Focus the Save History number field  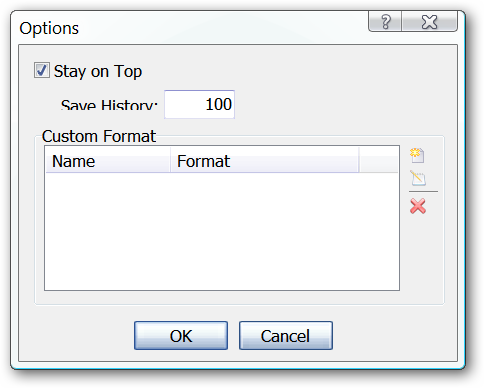pos(199,104)
